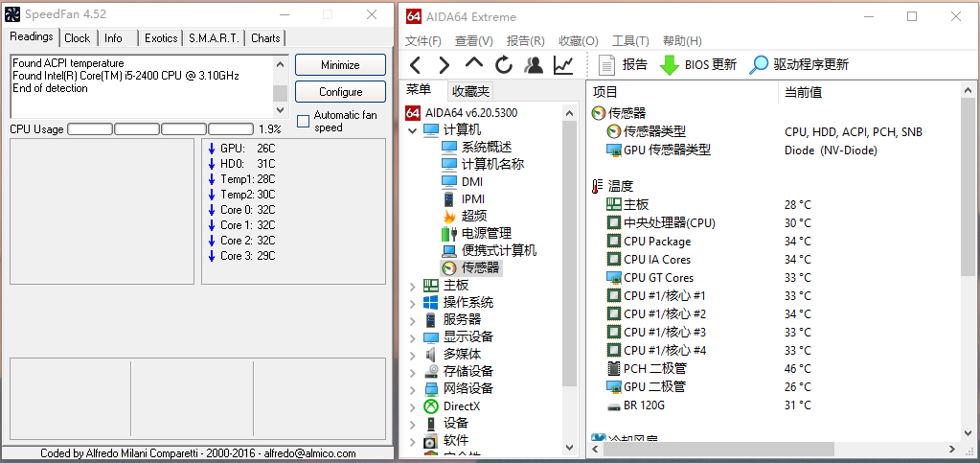The height and width of the screenshot is (463, 980).
Task: Refresh the AIDA64 sensor page
Action: 504,64
